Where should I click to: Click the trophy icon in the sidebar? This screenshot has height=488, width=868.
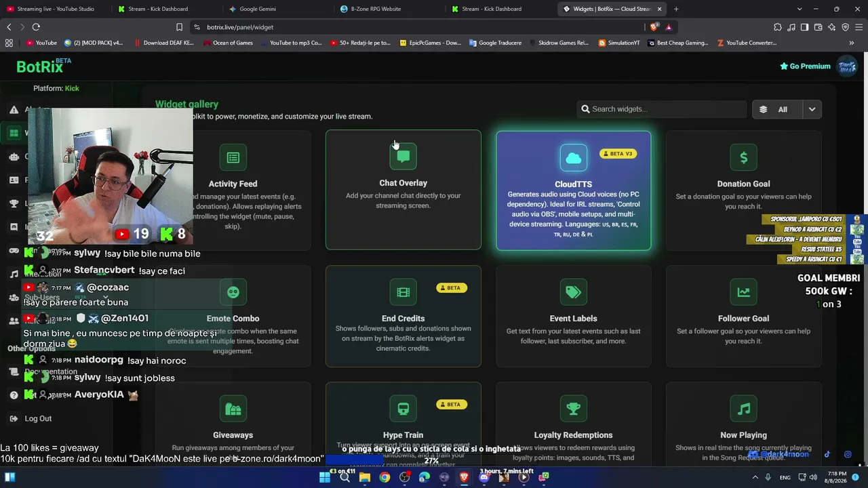14,203
